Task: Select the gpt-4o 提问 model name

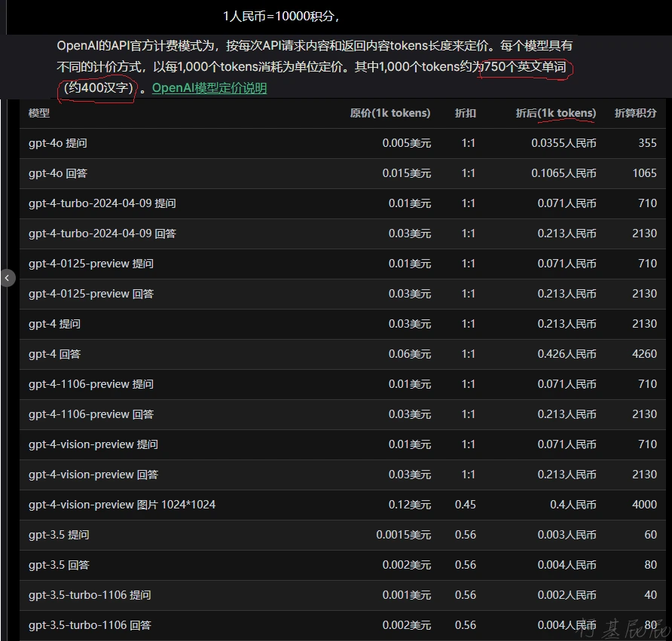Action: [58, 143]
